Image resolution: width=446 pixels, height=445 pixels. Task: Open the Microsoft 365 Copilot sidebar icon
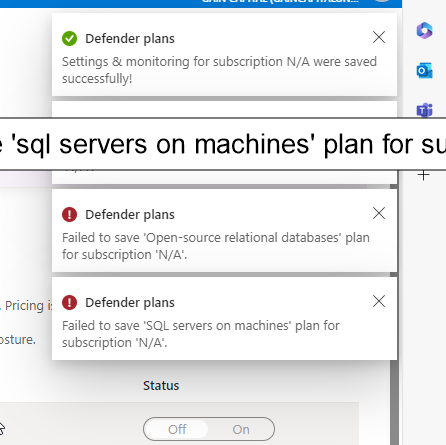(424, 30)
